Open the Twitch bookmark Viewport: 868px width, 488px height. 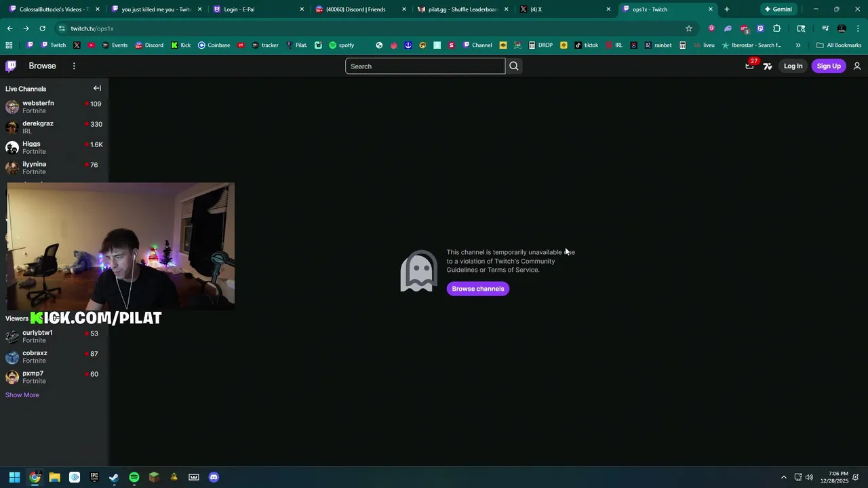[x=54, y=45]
